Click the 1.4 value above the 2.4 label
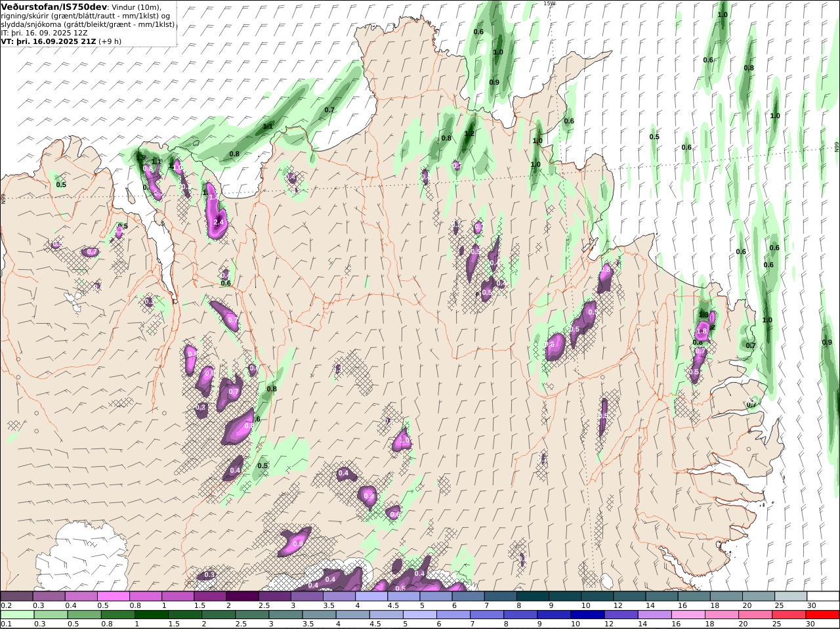840x629 pixels. tap(213, 197)
